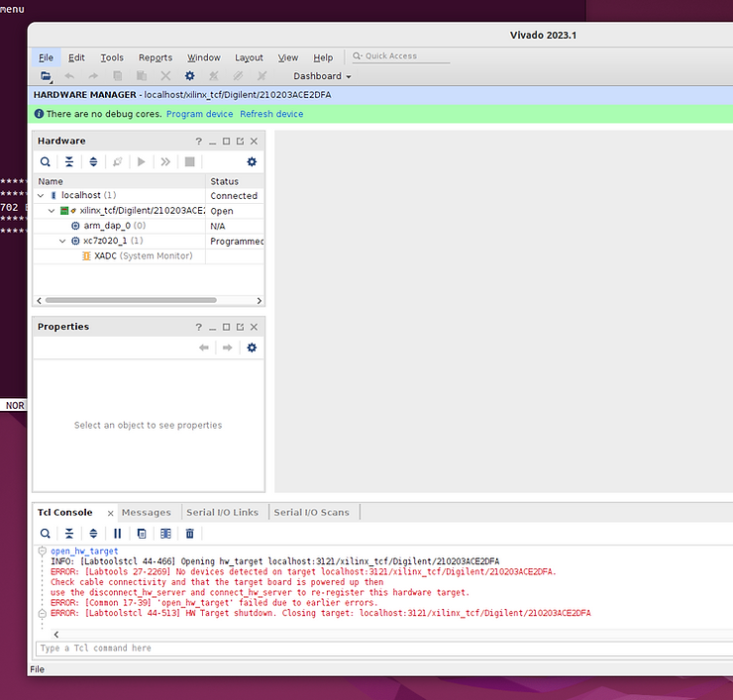Screen dimensions: 733x700
Task: Pause Tcl Console output
Action: coord(117,534)
